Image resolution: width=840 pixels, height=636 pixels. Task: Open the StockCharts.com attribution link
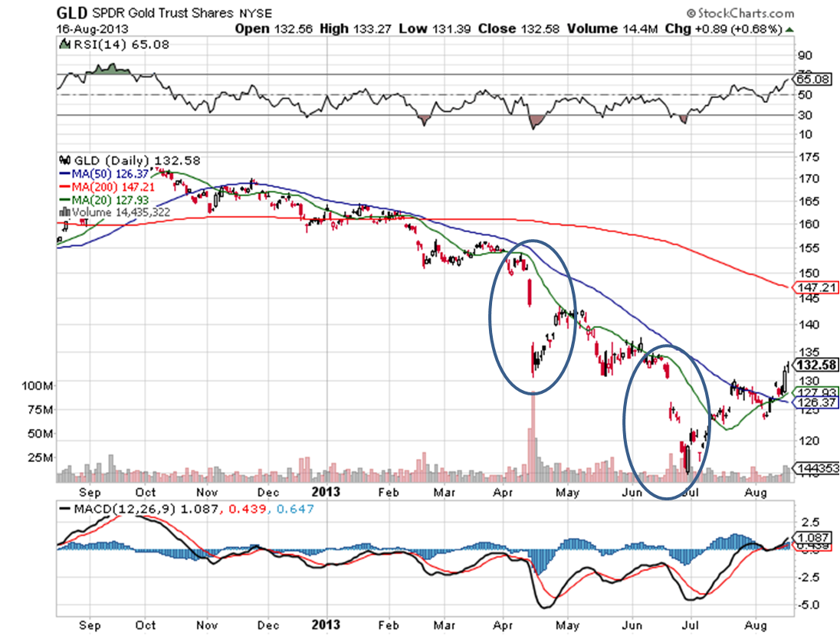740,13
